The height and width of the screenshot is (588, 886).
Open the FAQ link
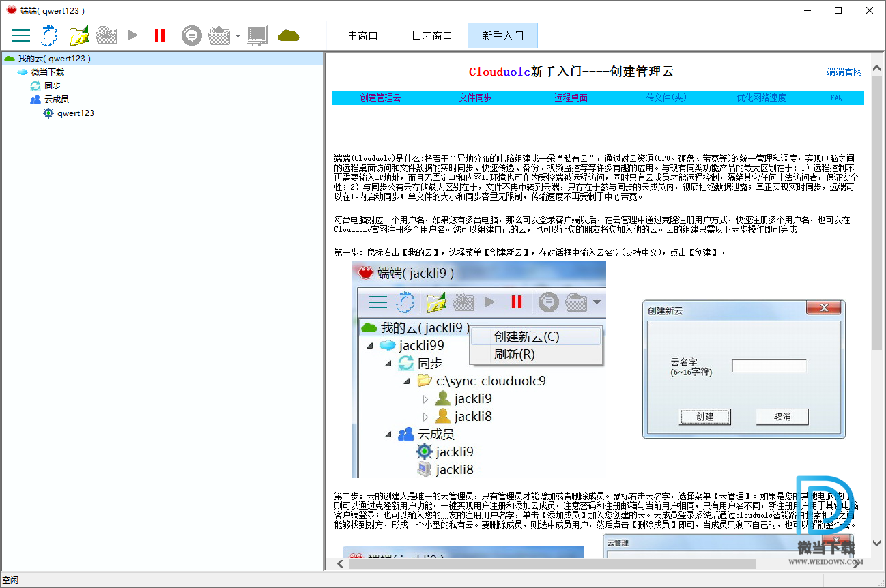[836, 98]
